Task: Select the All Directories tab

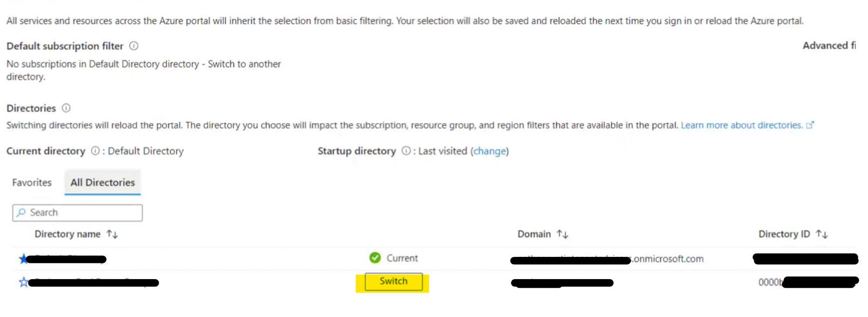Action: pyautogui.click(x=102, y=182)
